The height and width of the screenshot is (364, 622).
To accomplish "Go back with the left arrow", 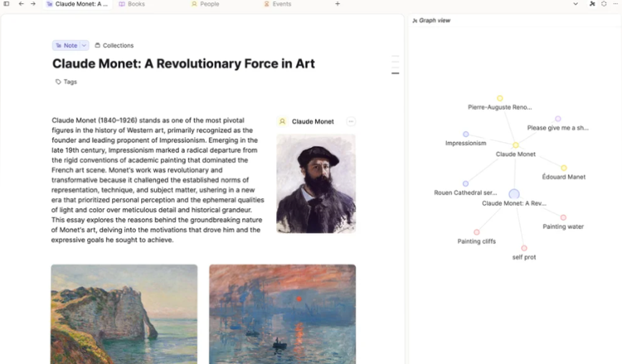I will (21, 4).
